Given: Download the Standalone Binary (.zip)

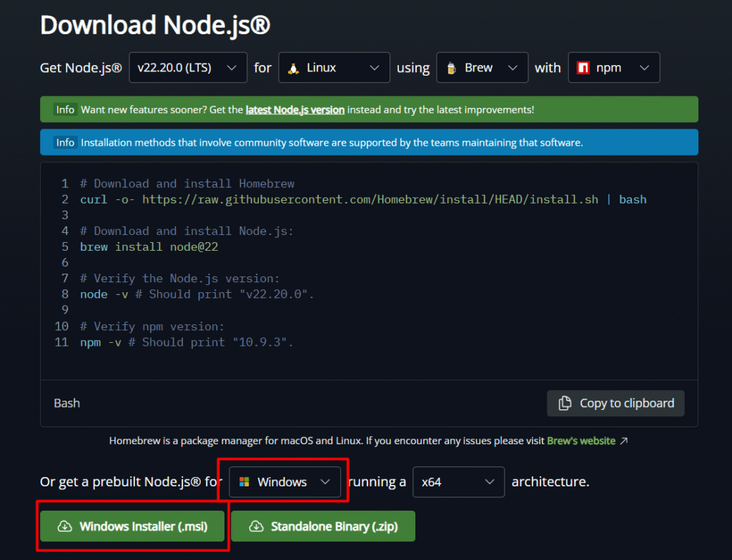Looking at the screenshot, I should point(323,527).
